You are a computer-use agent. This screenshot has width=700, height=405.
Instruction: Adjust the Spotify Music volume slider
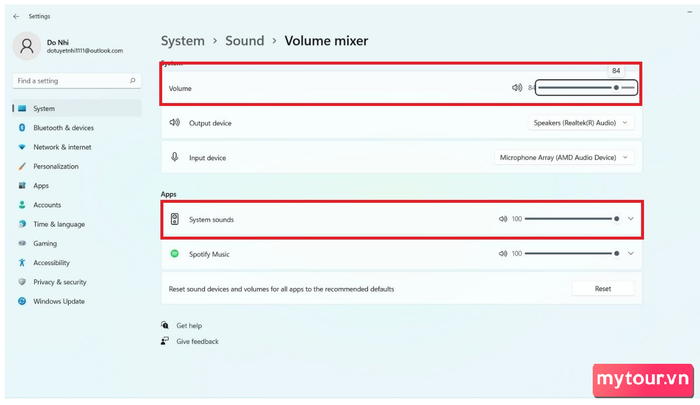tap(572, 254)
